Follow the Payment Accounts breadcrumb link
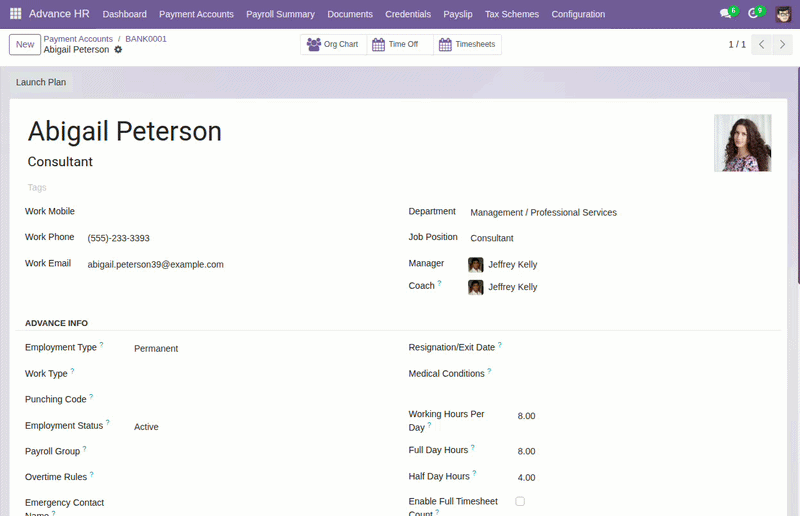This screenshot has height=516, width=800. click(x=78, y=39)
